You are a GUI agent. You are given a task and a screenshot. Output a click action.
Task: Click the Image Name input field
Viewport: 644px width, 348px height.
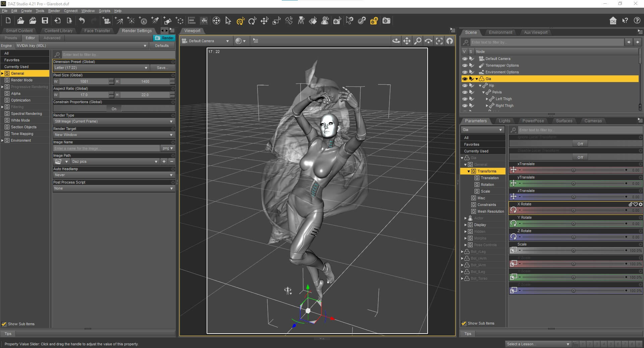tap(107, 148)
